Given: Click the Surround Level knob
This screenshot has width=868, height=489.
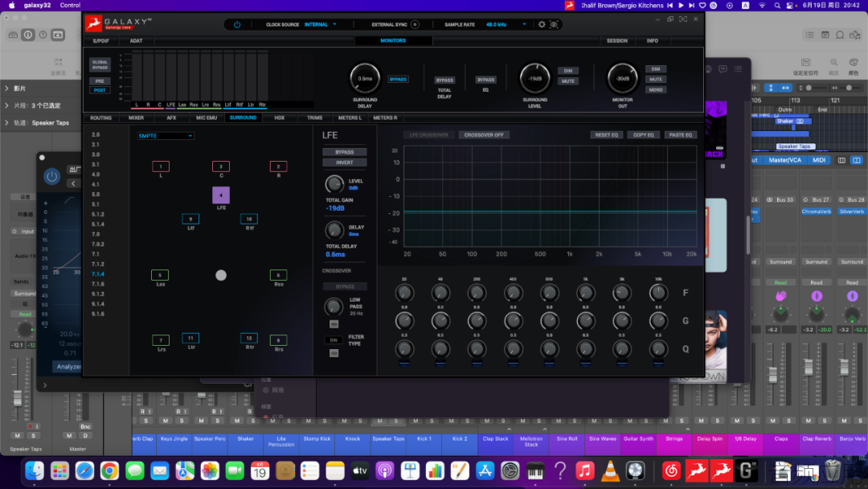Looking at the screenshot, I should click(534, 78).
